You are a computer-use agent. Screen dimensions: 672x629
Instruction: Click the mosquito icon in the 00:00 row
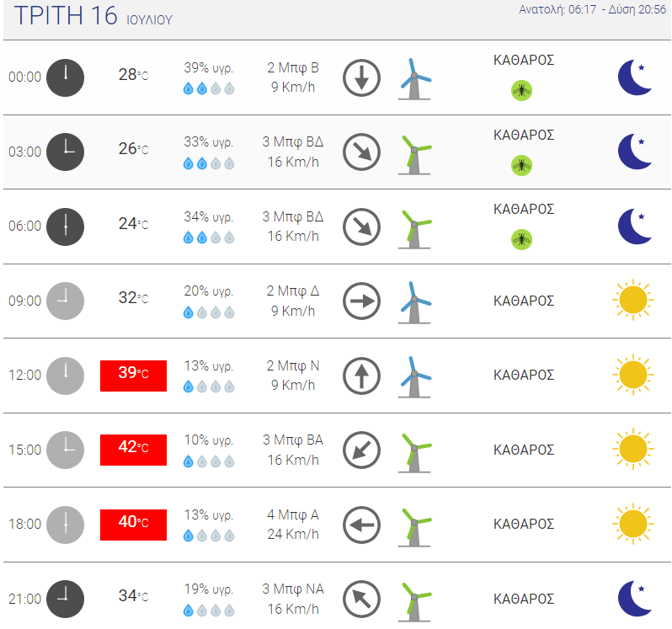tap(521, 90)
